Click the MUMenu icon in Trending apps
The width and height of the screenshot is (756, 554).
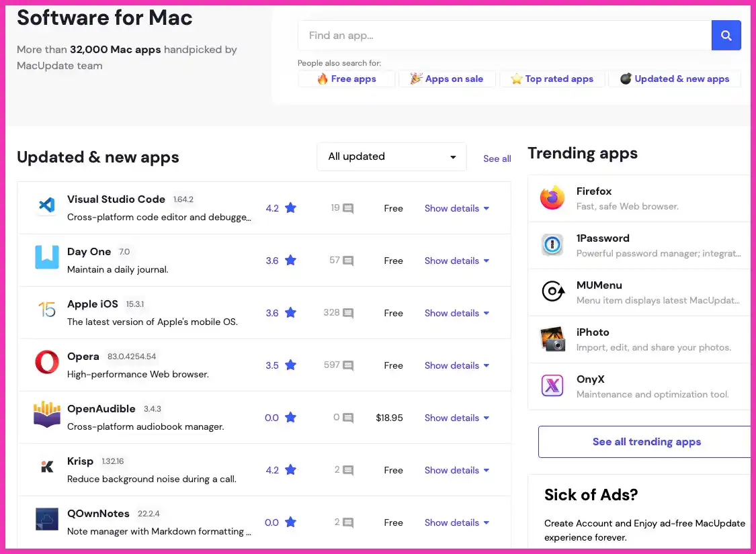click(x=552, y=291)
